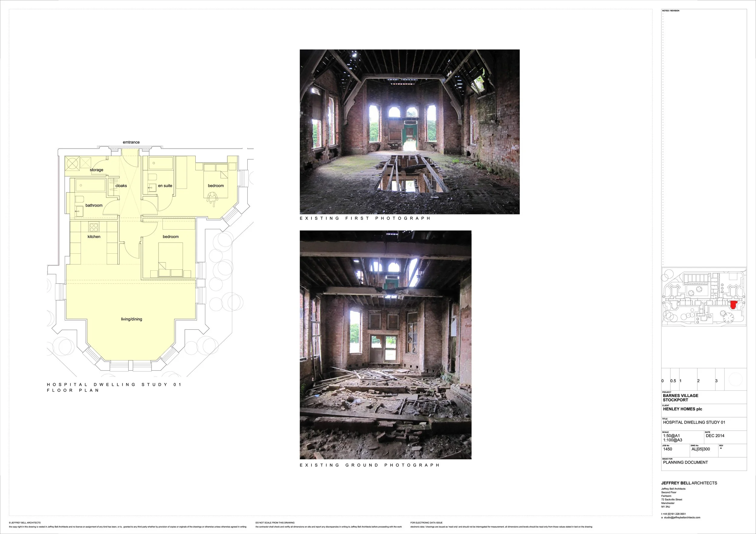Click the double bed in the lower bedroom
Screen dimensions: 756x534
(x=171, y=259)
